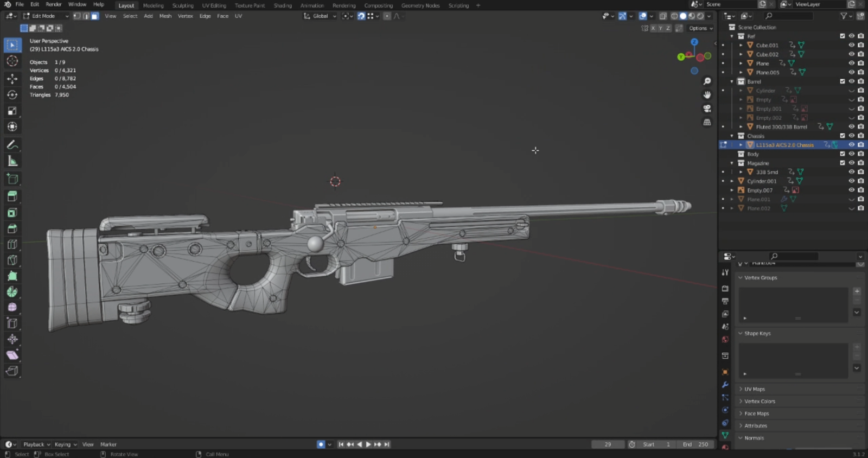Switch to UV Editing workspace tab
868x458 pixels.
214,5
